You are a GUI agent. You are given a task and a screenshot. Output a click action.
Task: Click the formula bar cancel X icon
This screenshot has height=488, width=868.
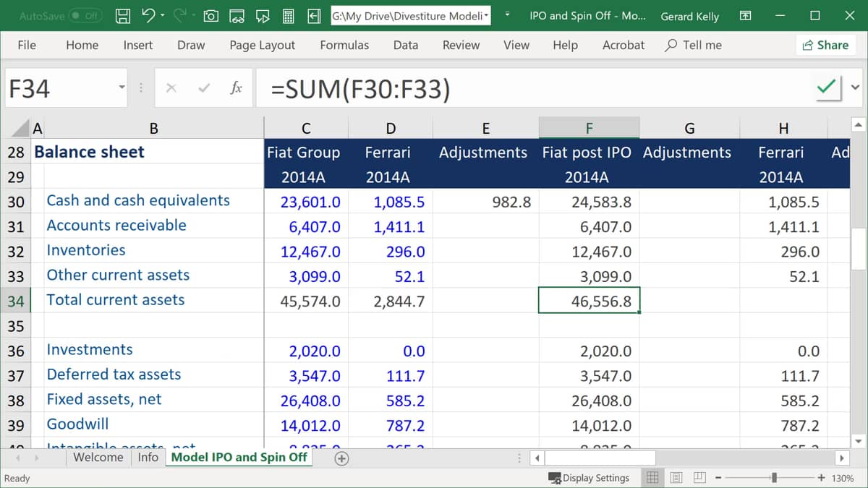(x=171, y=88)
